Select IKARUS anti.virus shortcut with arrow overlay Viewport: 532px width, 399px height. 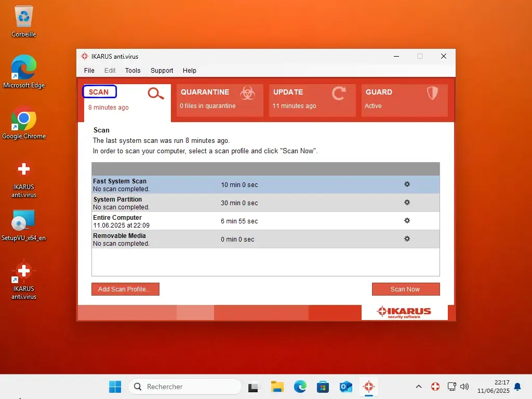click(24, 280)
